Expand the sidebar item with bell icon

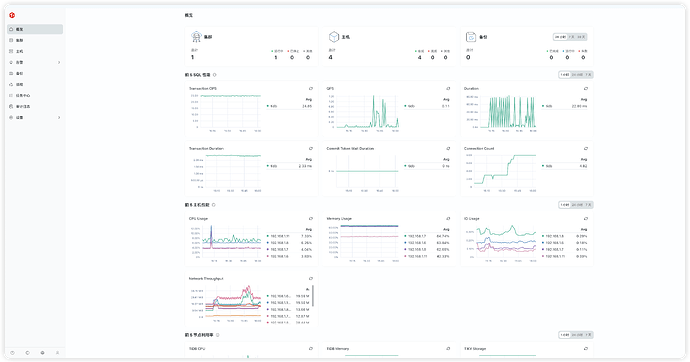pos(35,62)
